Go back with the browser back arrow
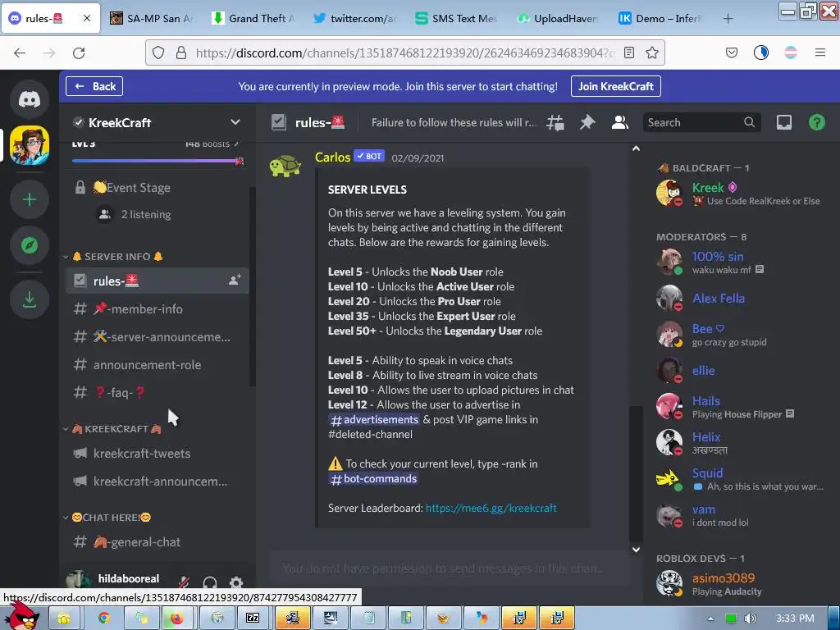 [20, 53]
